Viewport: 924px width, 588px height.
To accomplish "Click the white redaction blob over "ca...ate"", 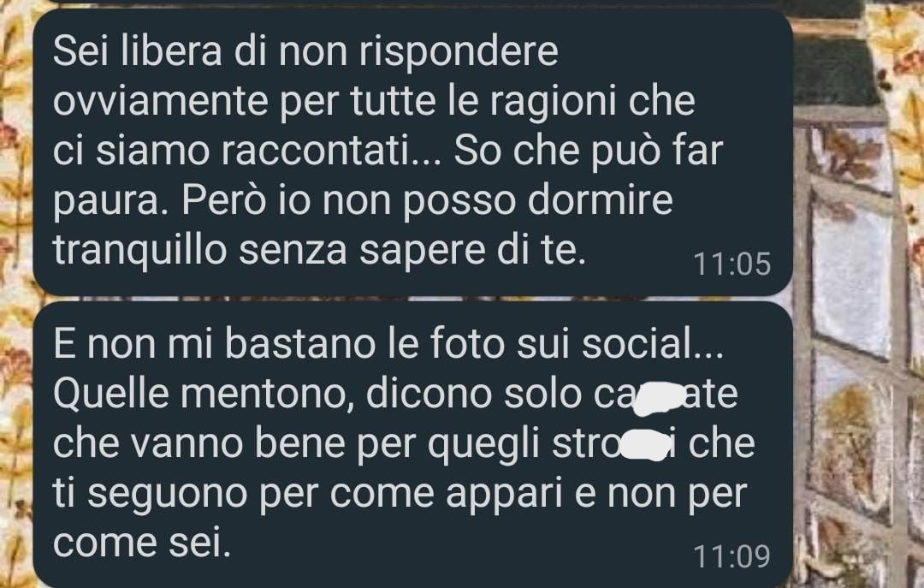I will [x=656, y=395].
